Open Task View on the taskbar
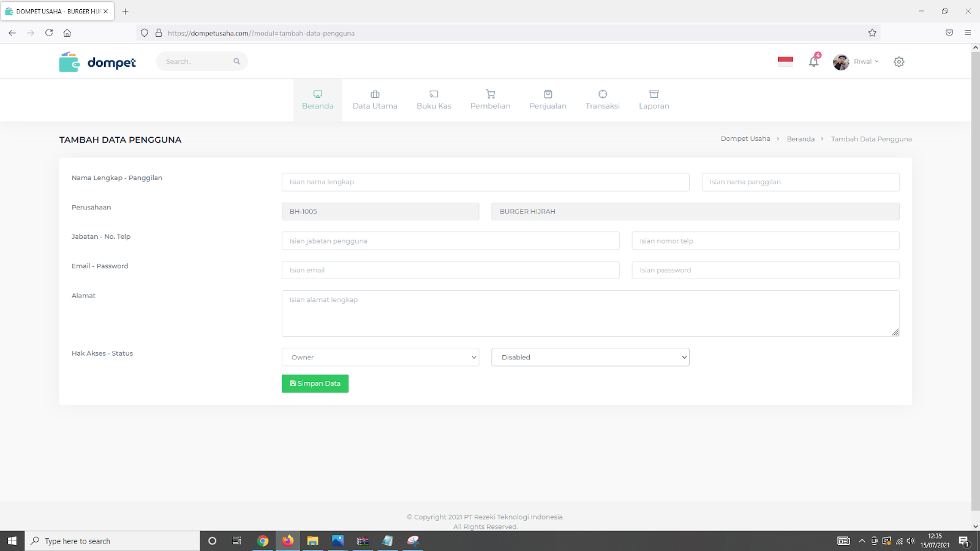The width and height of the screenshot is (980, 551). tap(237, 541)
